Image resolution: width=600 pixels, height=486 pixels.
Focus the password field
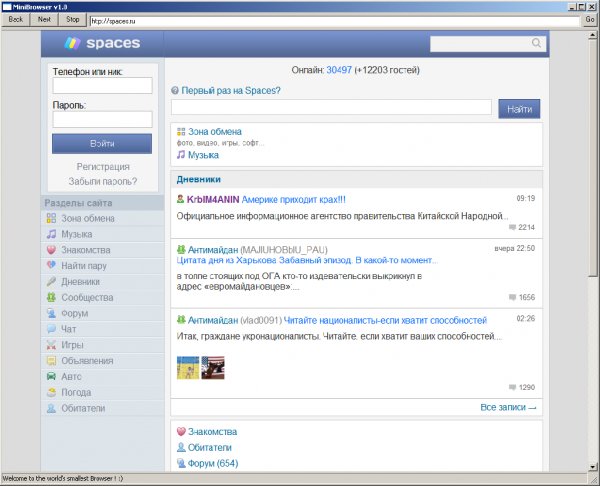103,119
